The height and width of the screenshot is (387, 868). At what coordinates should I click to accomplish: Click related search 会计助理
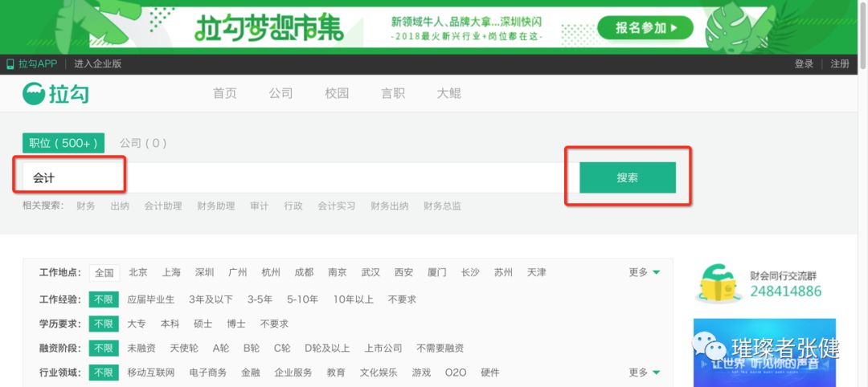pos(163,206)
